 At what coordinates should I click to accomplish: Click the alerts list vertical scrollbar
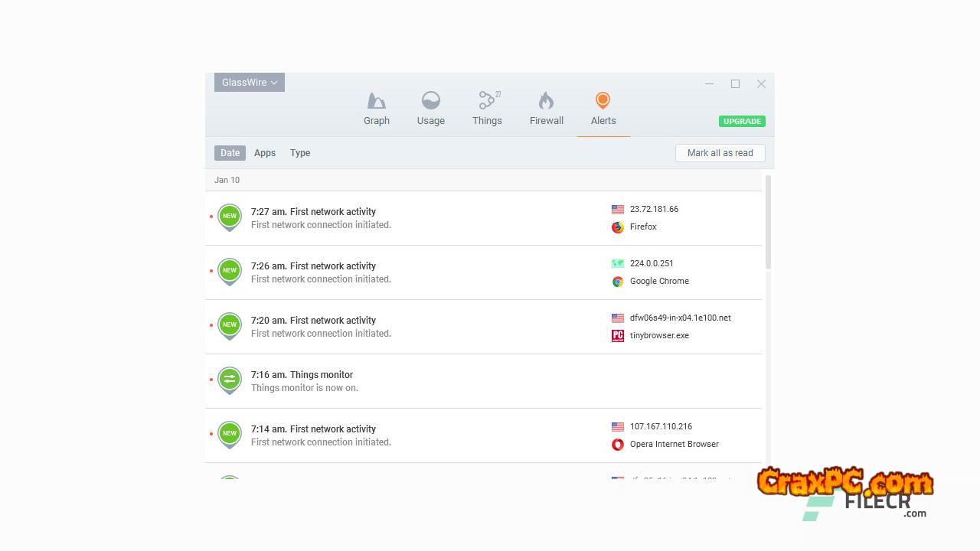pyautogui.click(x=768, y=222)
